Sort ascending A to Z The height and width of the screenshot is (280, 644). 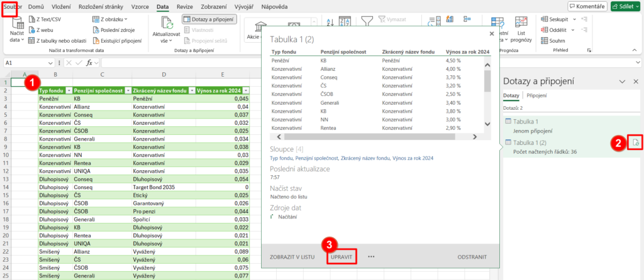[x=330, y=23]
